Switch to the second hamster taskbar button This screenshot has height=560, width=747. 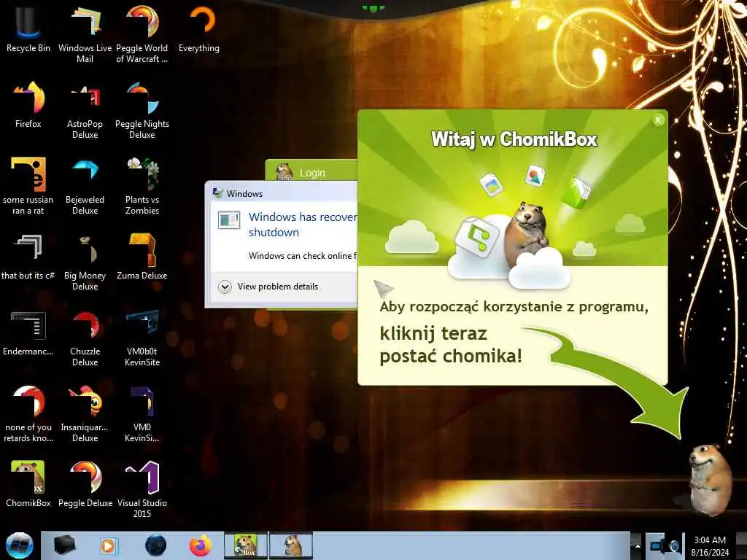[x=291, y=545]
